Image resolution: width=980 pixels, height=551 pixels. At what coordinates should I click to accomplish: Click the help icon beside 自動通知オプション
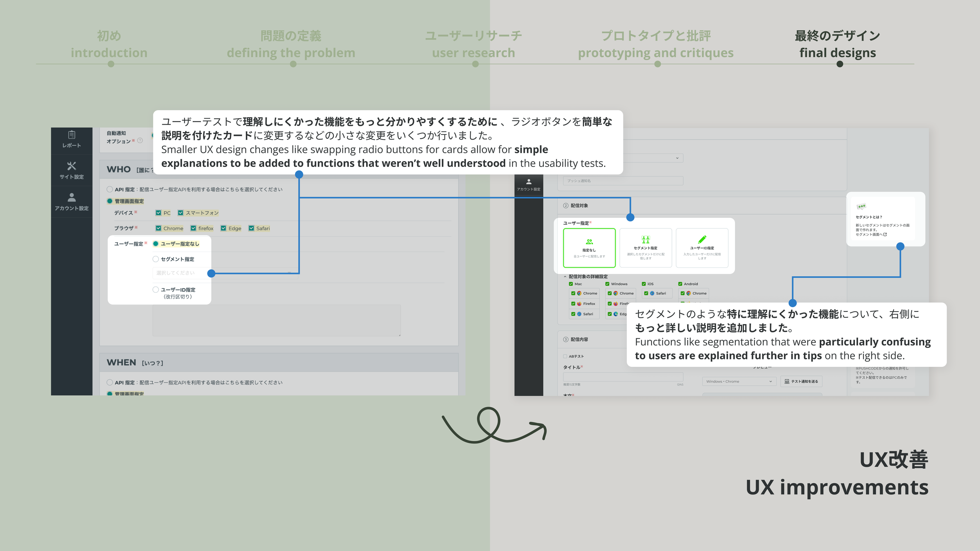click(x=140, y=141)
